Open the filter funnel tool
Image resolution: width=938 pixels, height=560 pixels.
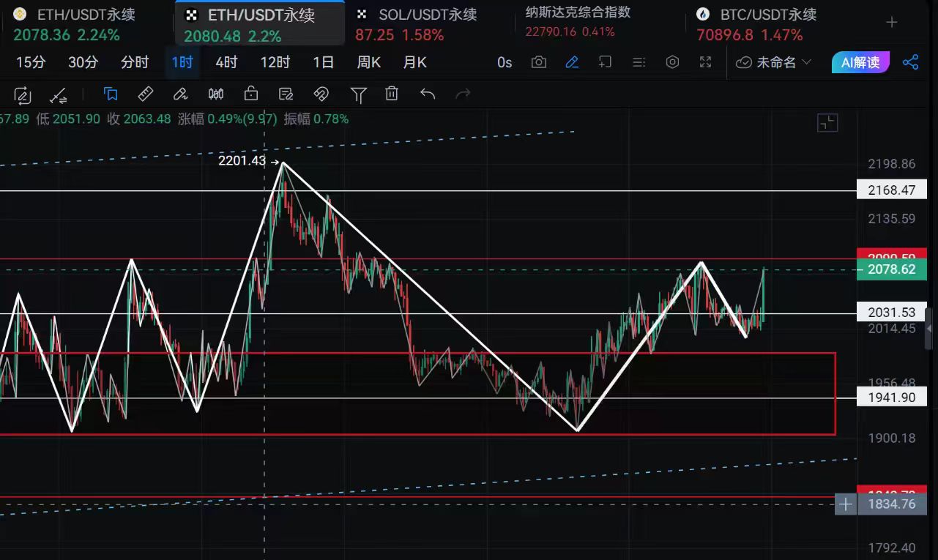coord(358,94)
